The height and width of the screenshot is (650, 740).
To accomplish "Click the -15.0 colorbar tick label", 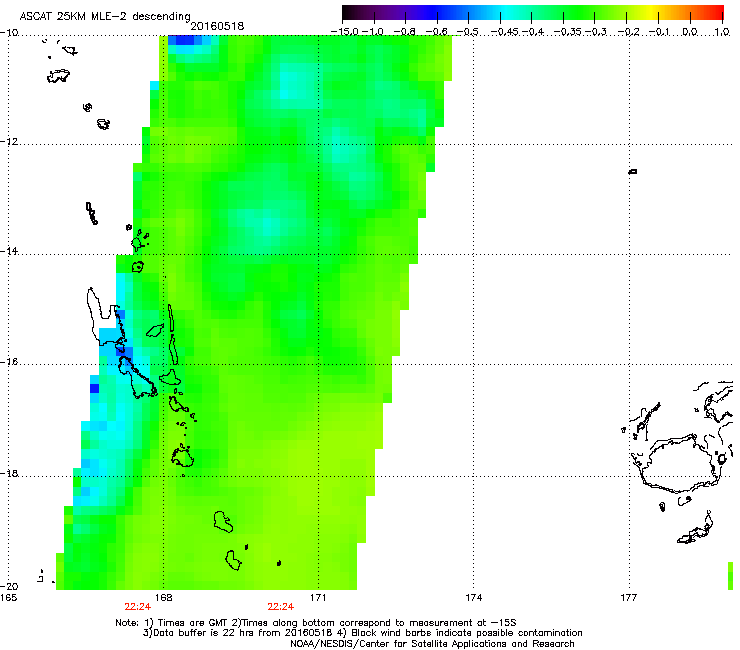I will pos(345,32).
